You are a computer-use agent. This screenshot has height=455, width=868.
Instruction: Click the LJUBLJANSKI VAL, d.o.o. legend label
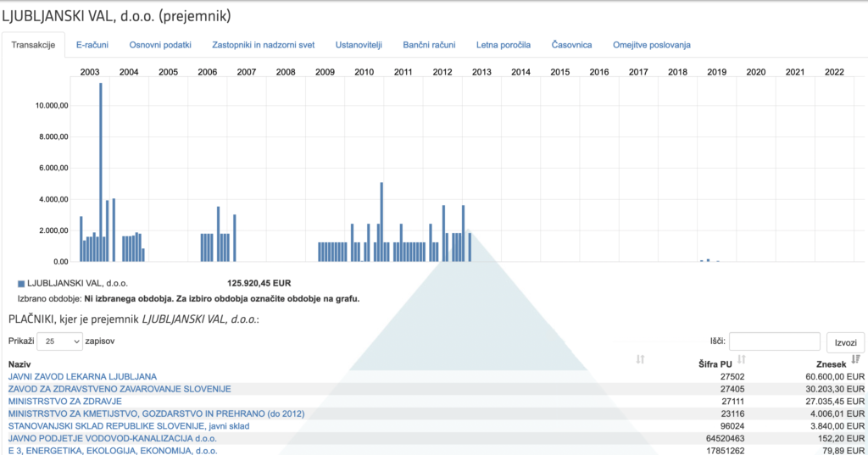coord(77,283)
